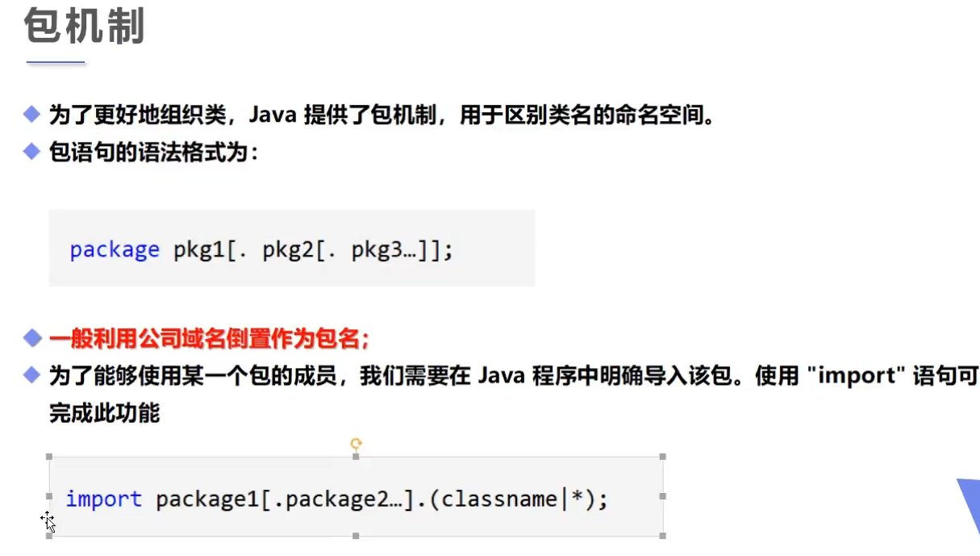This screenshot has width=980, height=556.
Task: Click the diamond bullet before 为了更好地组织类
Action: tap(31, 115)
